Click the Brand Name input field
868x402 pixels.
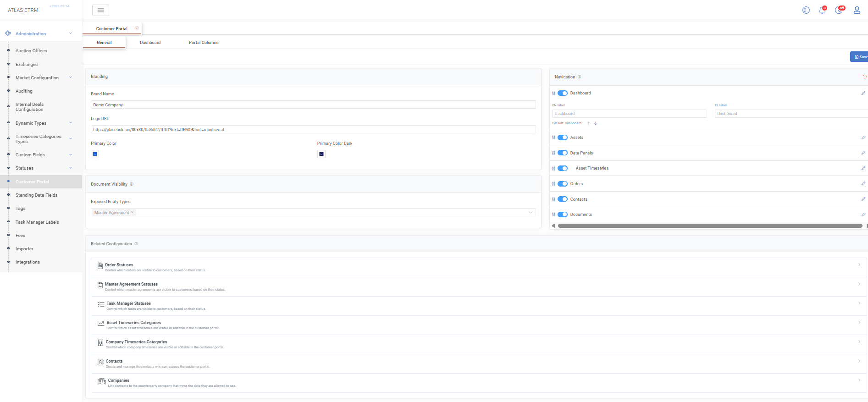click(313, 105)
